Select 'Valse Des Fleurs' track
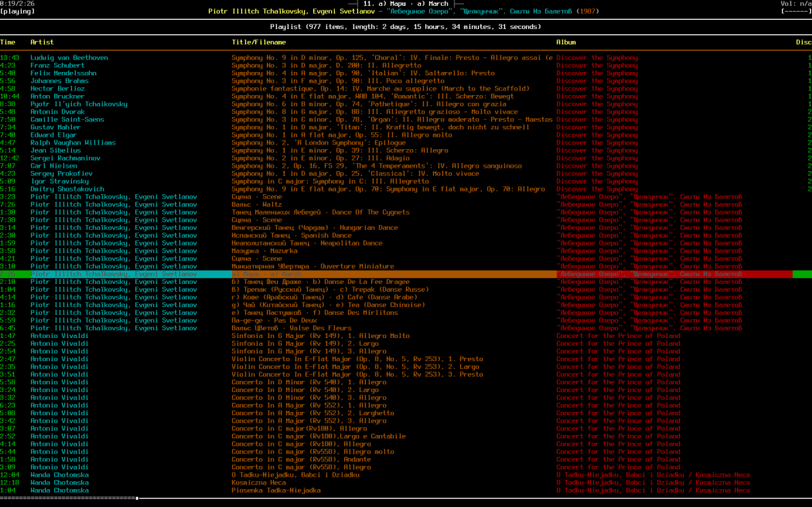 coord(406,328)
